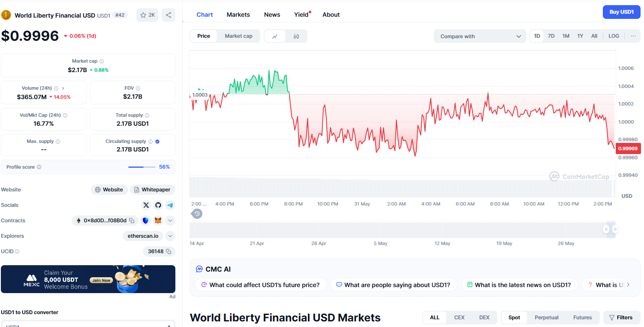Image resolution: width=644 pixels, height=327 pixels.
Task: Switch to the Markets tab
Action: [238, 14]
